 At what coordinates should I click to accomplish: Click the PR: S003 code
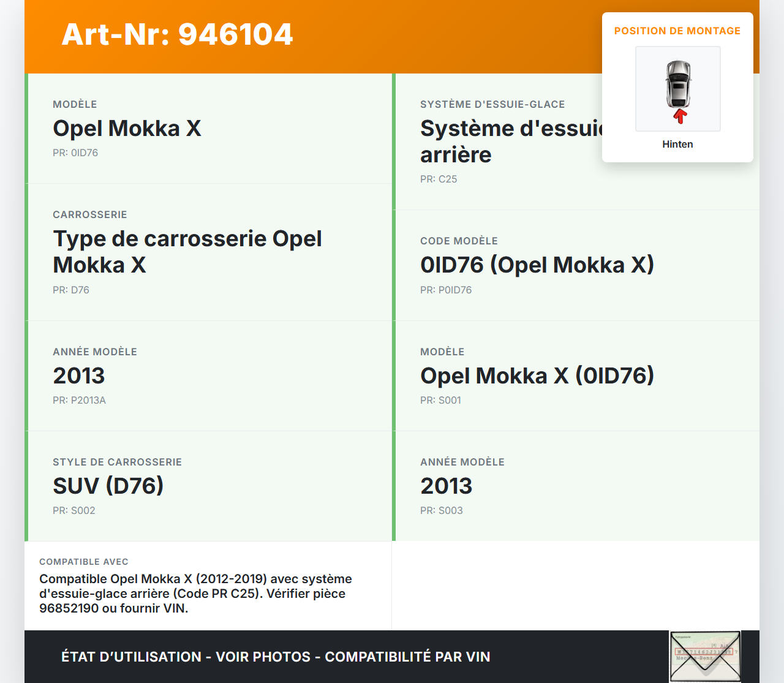pyautogui.click(x=442, y=510)
